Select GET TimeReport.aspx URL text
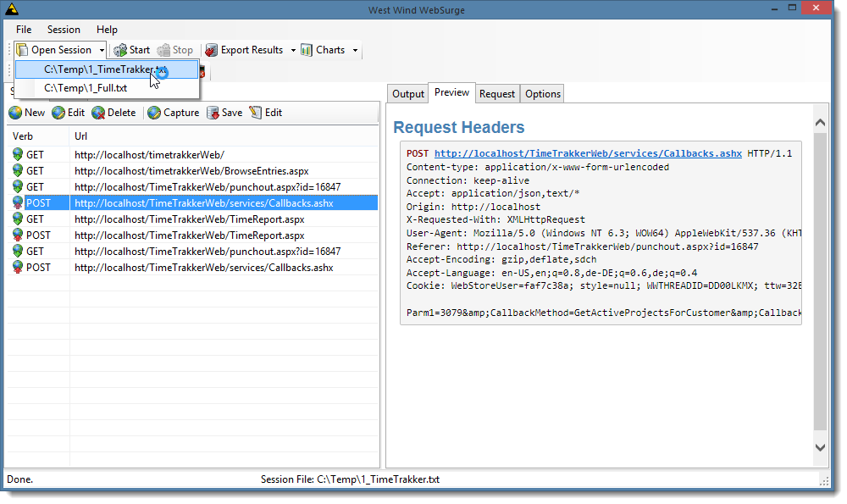847x504 pixels. 189,219
